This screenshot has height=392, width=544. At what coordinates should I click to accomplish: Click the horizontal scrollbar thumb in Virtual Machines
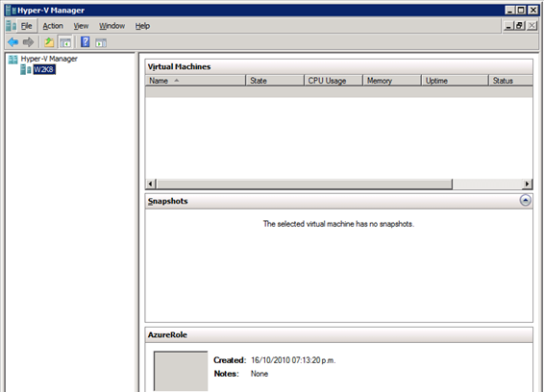click(x=305, y=184)
